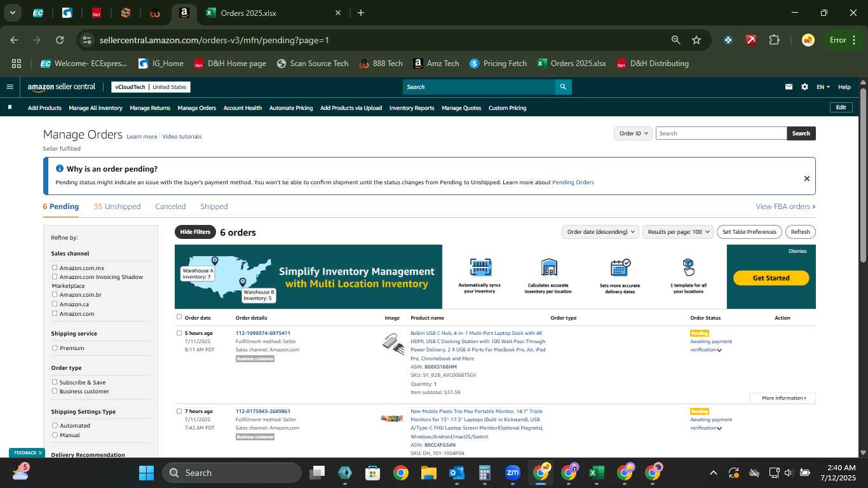
Task: Select the Premium shipping service radio
Action: click(55, 348)
